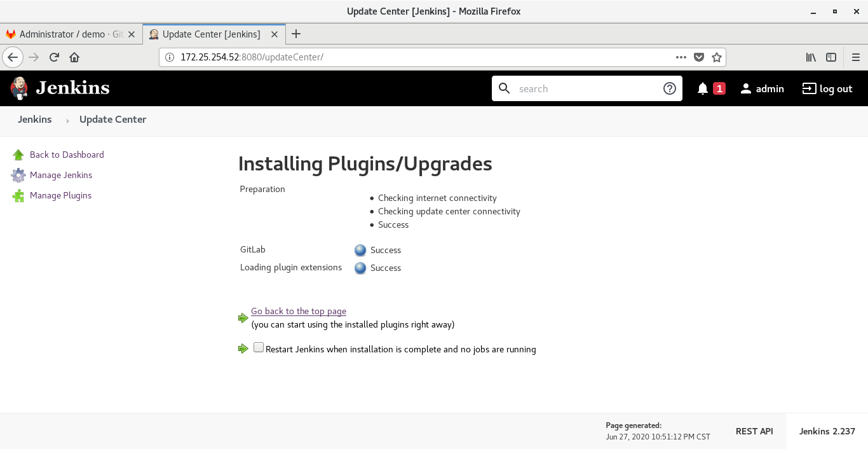Screen dimensions: 868x449
Task: Click Success text beside Loading plugin extensions
Action: click(x=386, y=268)
